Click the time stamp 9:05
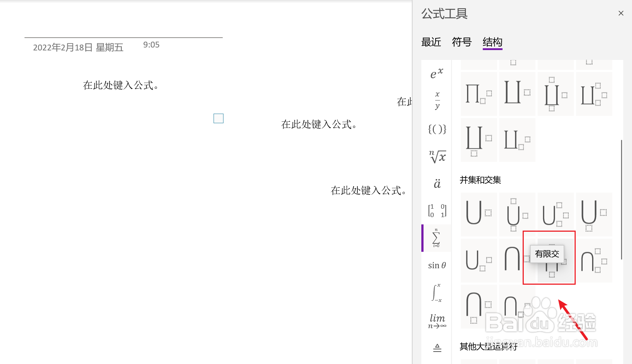 (x=151, y=45)
